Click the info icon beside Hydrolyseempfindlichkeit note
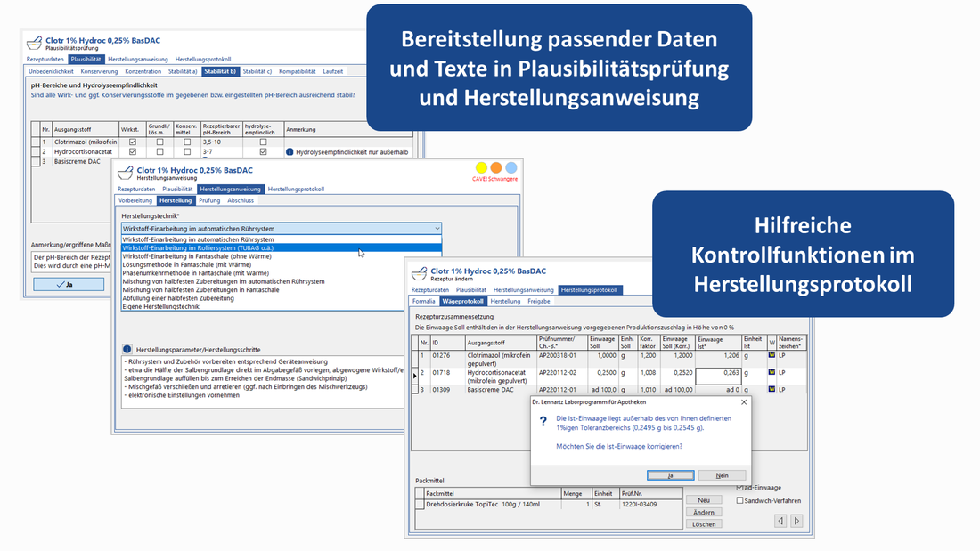The image size is (980, 551). pyautogui.click(x=290, y=152)
